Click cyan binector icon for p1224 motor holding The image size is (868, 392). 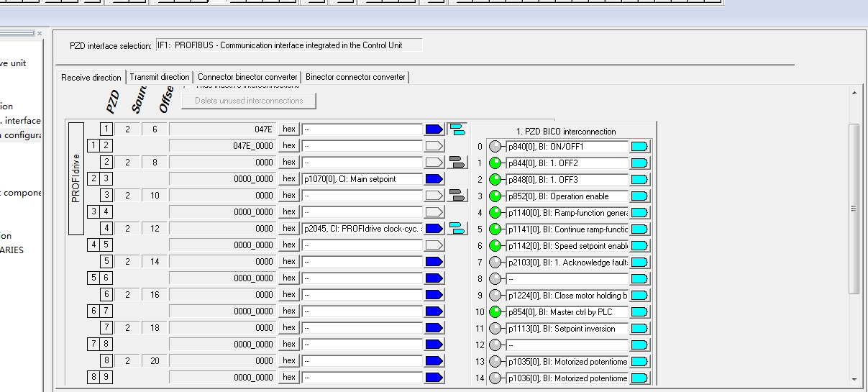[639, 296]
